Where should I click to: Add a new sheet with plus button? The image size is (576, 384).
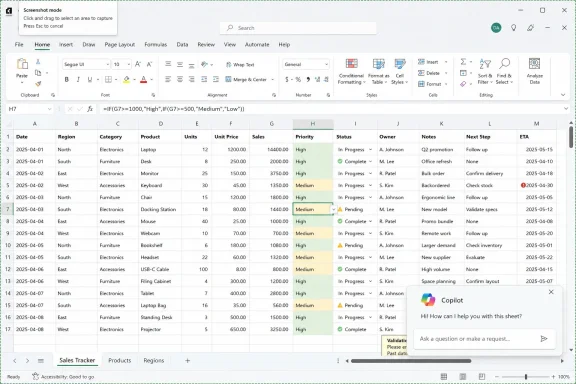pos(187,360)
